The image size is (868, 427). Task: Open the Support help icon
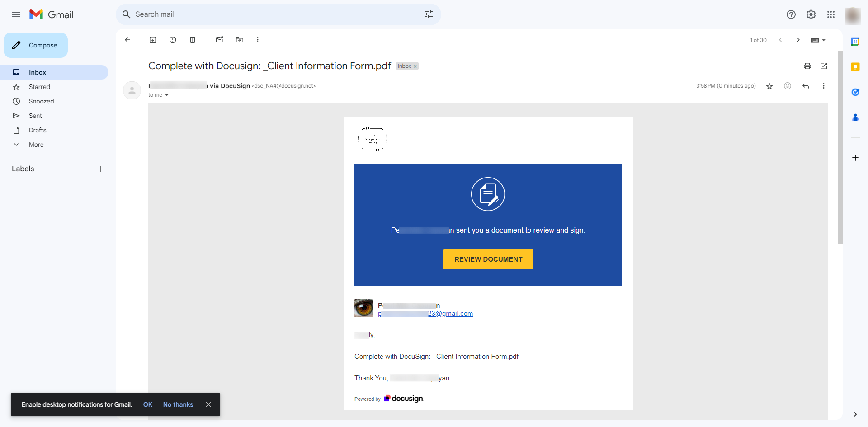[x=791, y=14]
